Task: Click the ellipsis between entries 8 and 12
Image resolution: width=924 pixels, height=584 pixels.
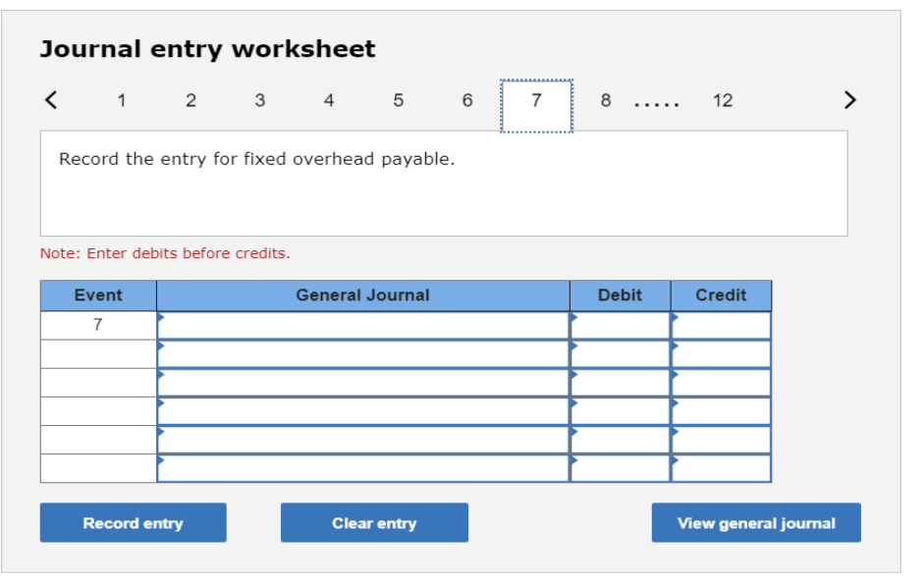Action: click(x=657, y=99)
